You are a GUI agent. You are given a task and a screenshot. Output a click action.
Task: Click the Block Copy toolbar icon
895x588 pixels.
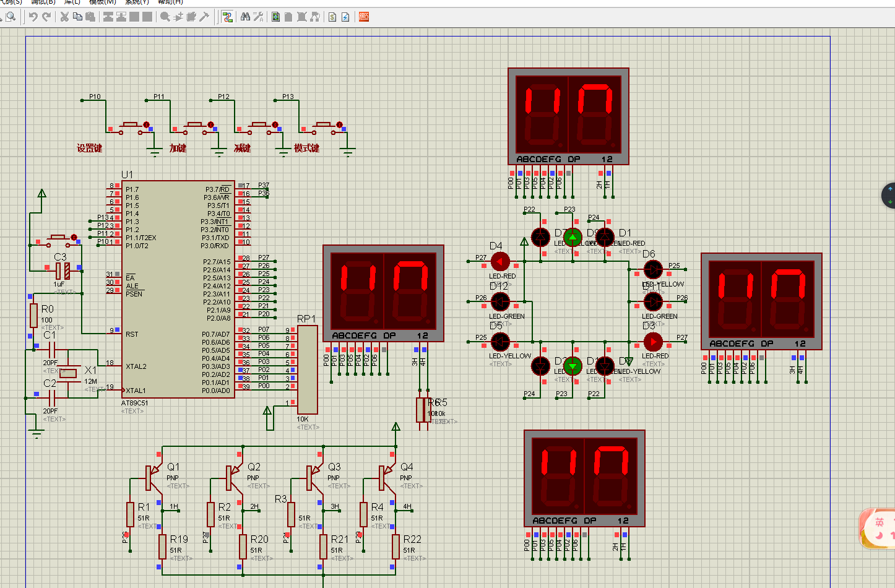point(108,17)
